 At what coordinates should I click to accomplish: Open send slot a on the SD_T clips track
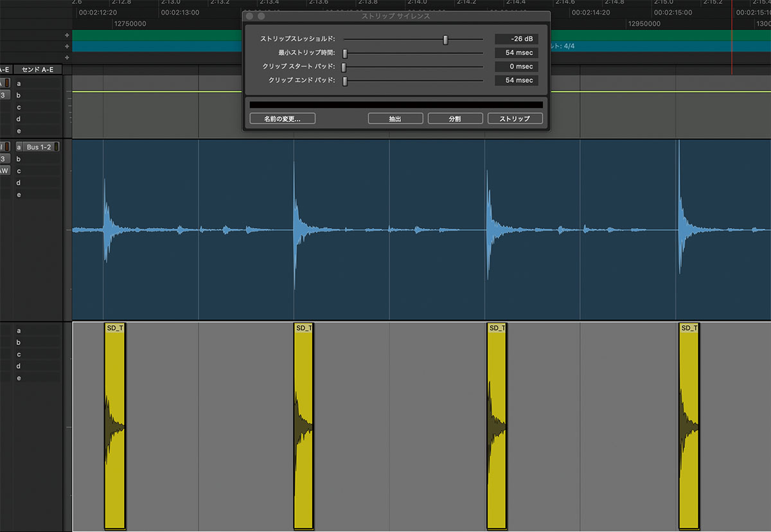point(38,331)
